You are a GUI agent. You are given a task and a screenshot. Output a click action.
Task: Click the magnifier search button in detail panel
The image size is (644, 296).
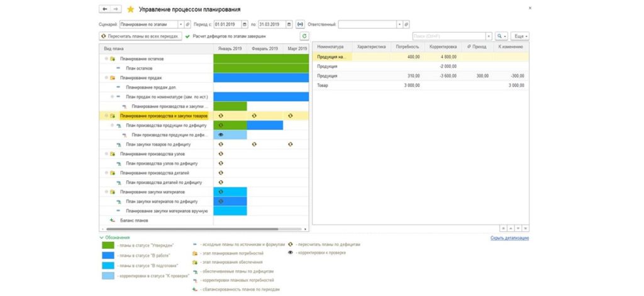click(501, 36)
